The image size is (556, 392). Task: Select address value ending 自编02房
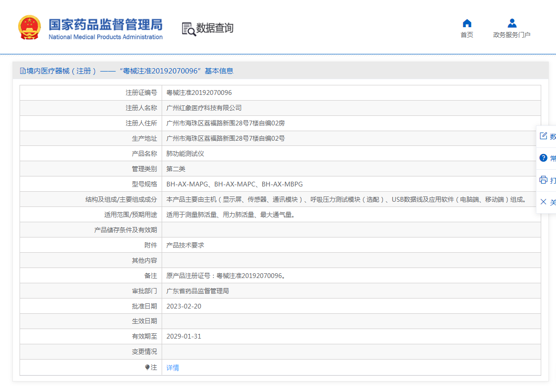(x=226, y=123)
